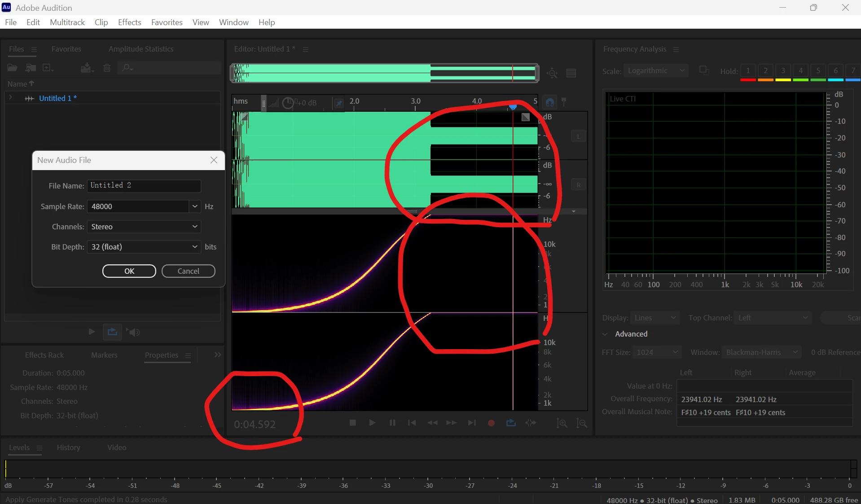
Task: Open the Favorites menu in menu bar
Action: click(167, 22)
